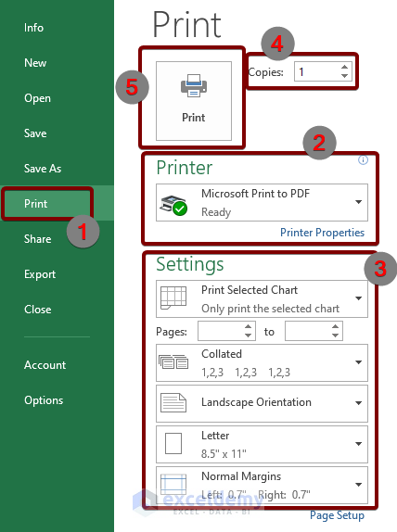Open Options in the sidebar

tap(44, 400)
